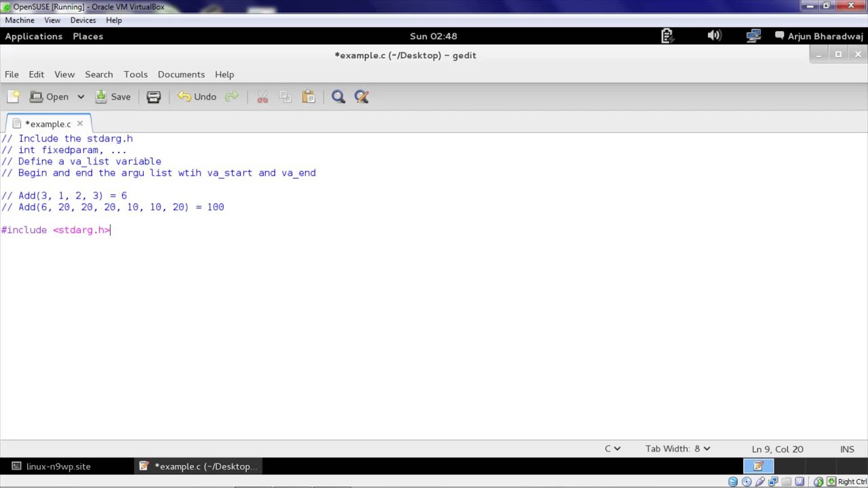Screen dimensions: 868x488
Task: Click the VirtualBox hard disk activity icon
Action: pos(733,482)
